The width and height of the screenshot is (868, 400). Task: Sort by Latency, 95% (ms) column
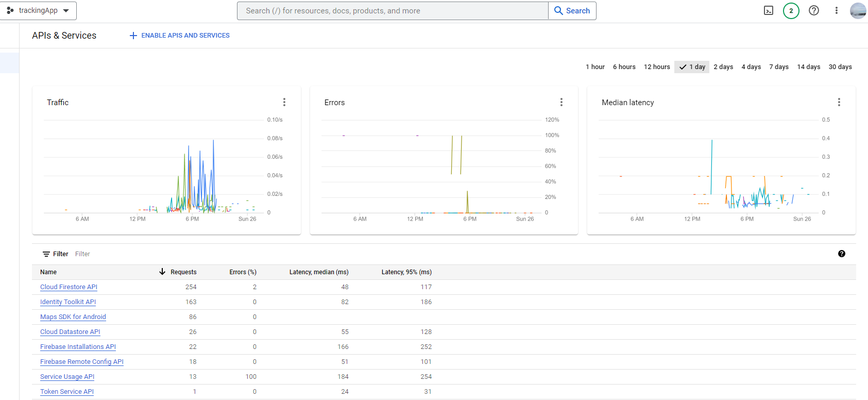point(406,272)
